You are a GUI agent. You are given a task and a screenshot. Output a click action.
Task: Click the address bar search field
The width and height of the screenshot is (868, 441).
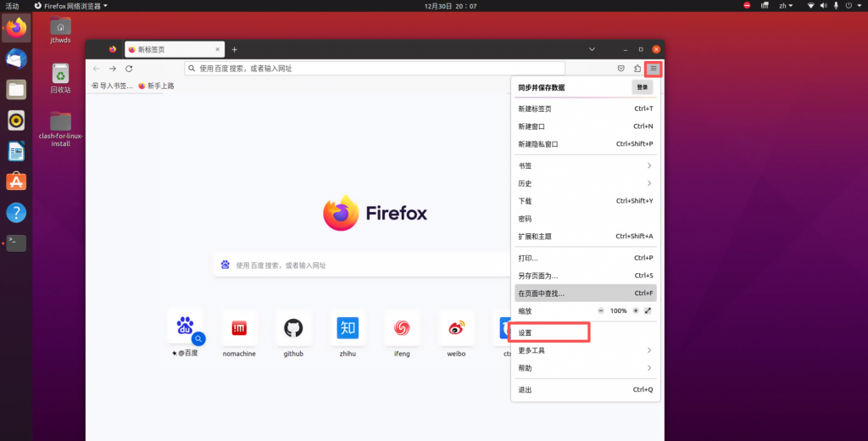(x=373, y=68)
